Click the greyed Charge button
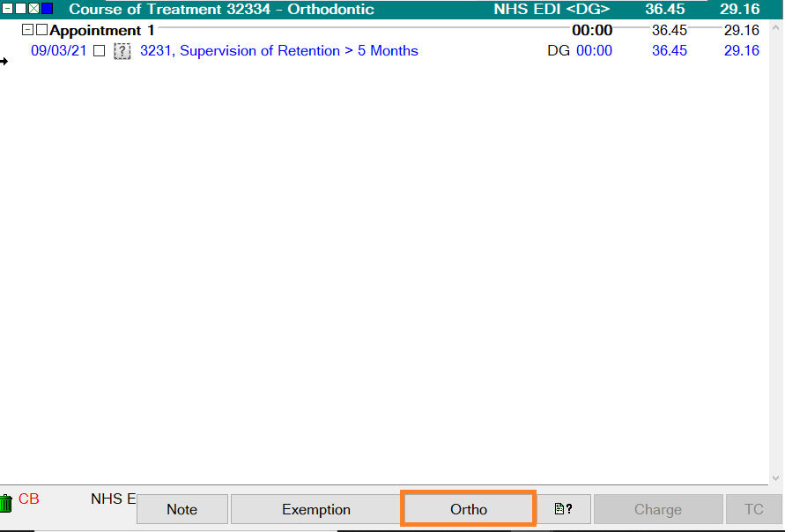The width and height of the screenshot is (785, 532). (x=657, y=509)
